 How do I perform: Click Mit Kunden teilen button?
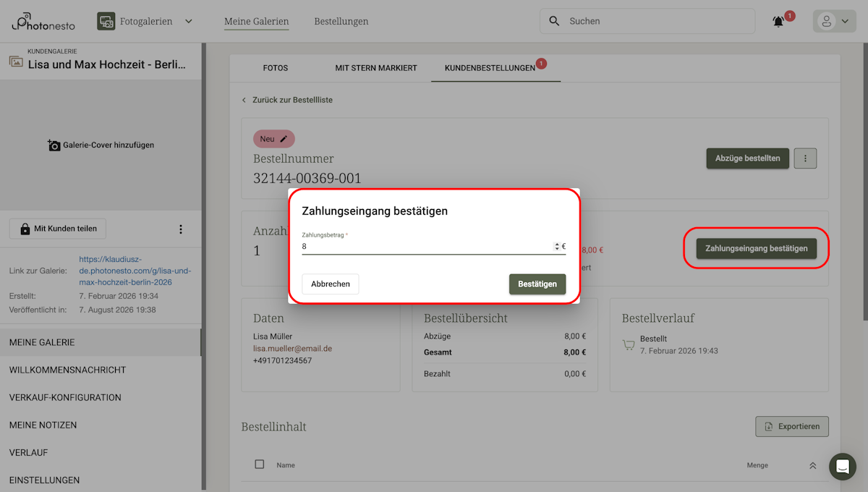[x=58, y=229]
